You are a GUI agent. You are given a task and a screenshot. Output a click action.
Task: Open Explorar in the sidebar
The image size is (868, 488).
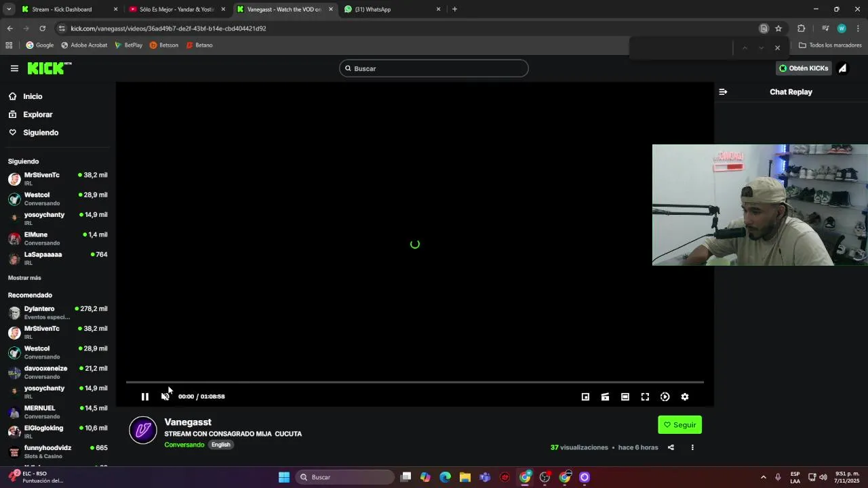tap(37, 115)
